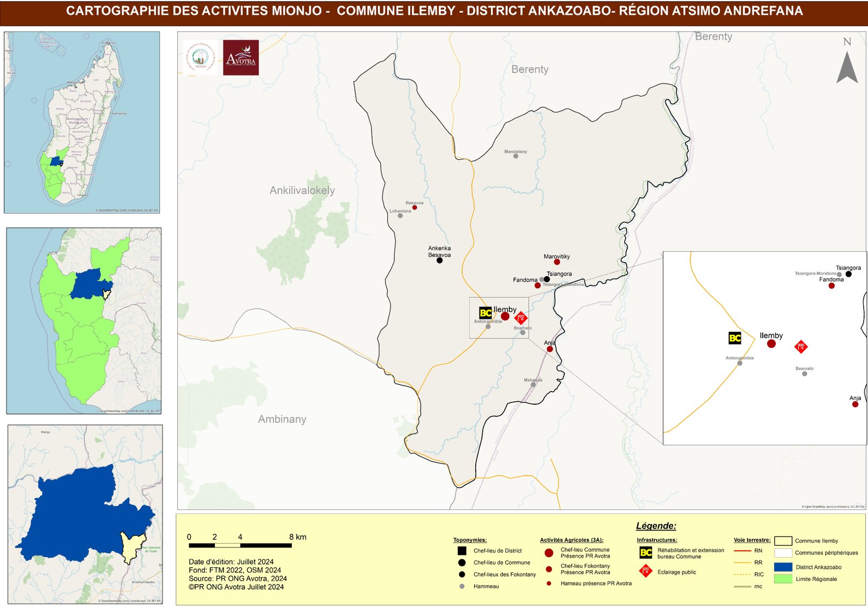Click the red public lighting diamond on the main map
The height and width of the screenshot is (613, 868).
[x=521, y=318]
